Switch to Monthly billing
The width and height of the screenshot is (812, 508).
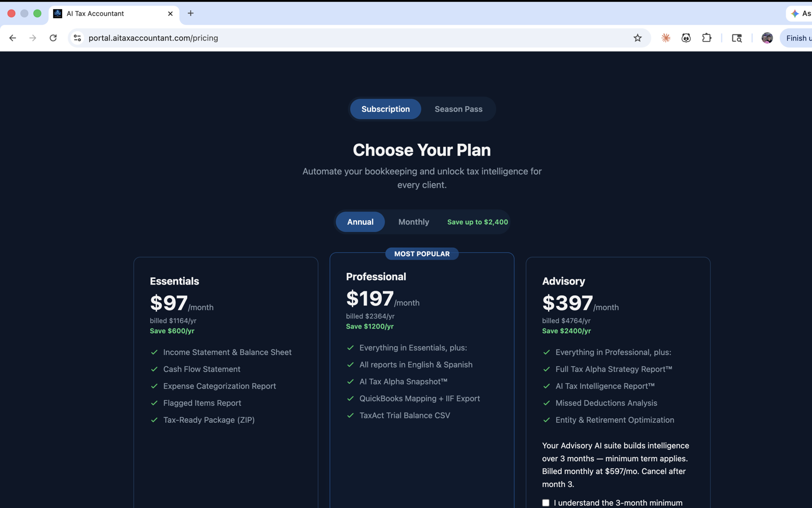click(x=414, y=222)
